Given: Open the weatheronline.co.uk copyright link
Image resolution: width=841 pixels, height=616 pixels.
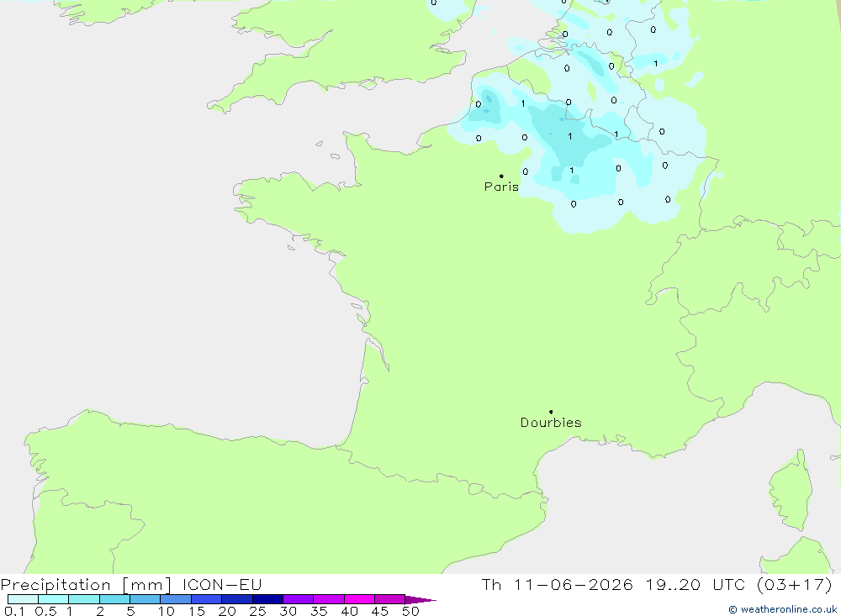Looking at the screenshot, I should pyautogui.click(x=782, y=609).
